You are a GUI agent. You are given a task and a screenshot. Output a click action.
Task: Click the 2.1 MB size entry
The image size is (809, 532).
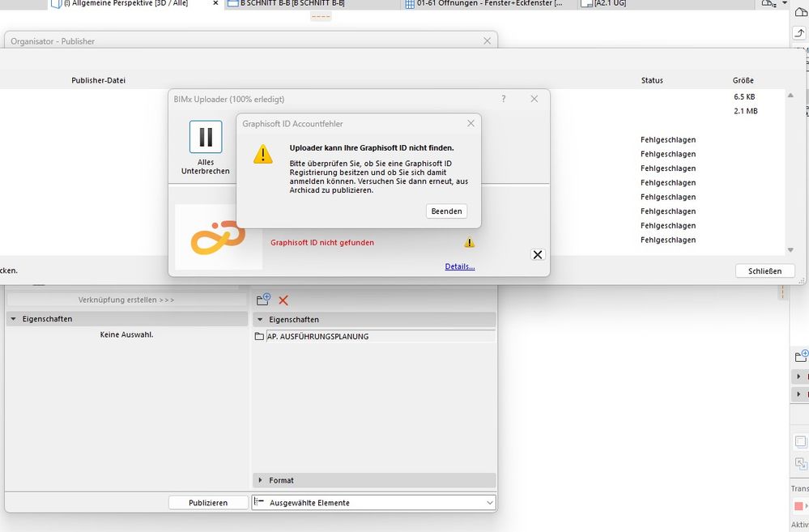pyautogui.click(x=745, y=111)
